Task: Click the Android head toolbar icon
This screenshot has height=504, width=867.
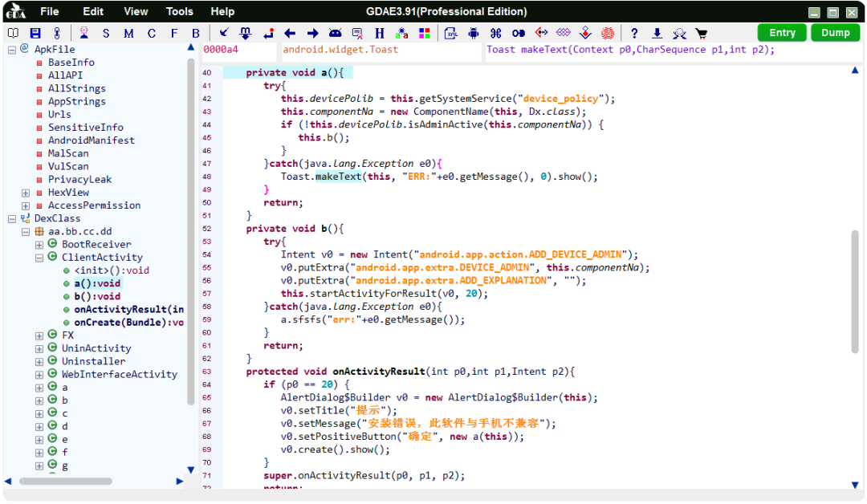Action: [335, 33]
